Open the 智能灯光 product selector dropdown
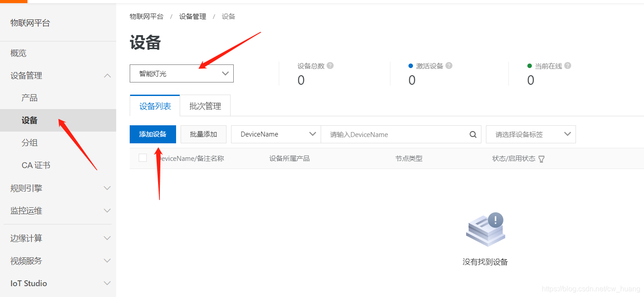The height and width of the screenshot is (297, 644). [x=181, y=73]
